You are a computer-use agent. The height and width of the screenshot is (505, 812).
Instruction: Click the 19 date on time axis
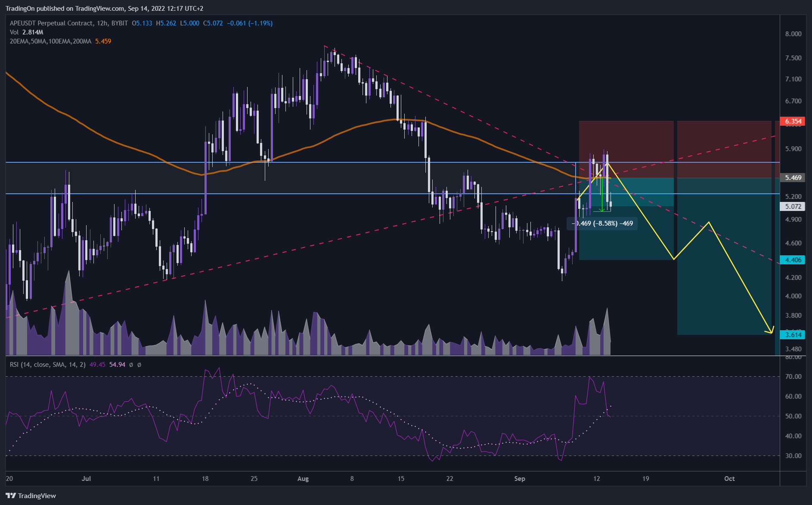[645, 479]
